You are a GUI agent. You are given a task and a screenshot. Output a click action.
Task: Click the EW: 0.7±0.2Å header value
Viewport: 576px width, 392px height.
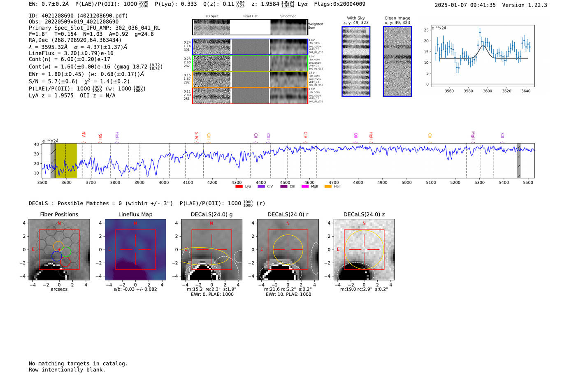pos(49,4)
